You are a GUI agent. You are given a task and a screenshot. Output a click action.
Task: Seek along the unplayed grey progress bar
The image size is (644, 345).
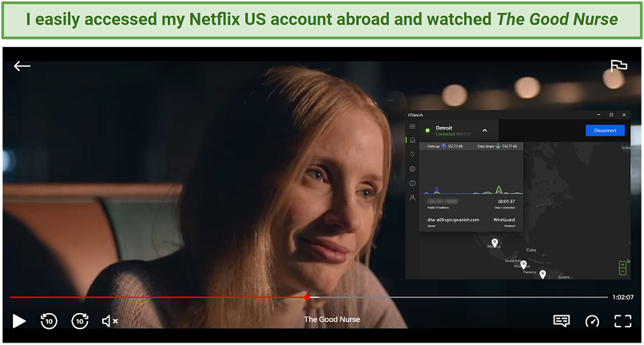point(463,297)
